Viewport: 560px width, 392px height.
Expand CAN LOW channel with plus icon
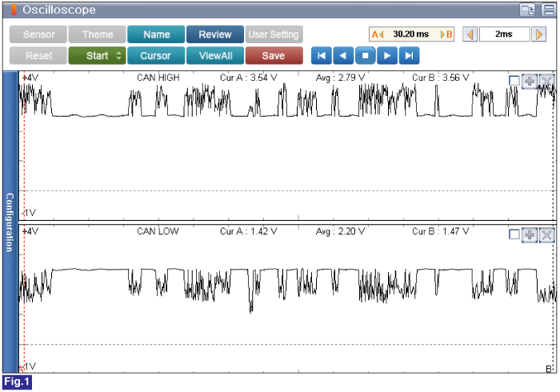[x=530, y=235]
